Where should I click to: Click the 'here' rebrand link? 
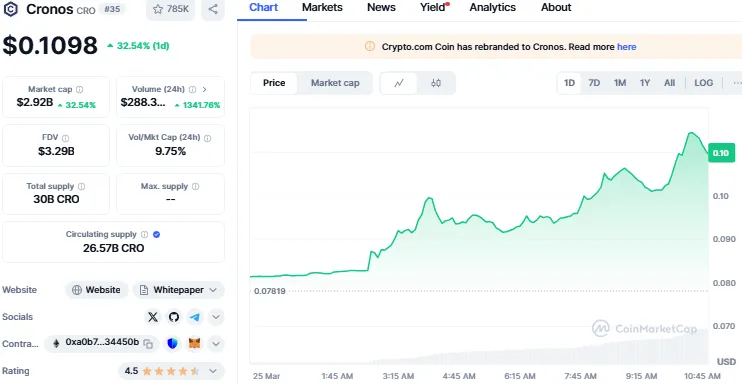tap(627, 47)
